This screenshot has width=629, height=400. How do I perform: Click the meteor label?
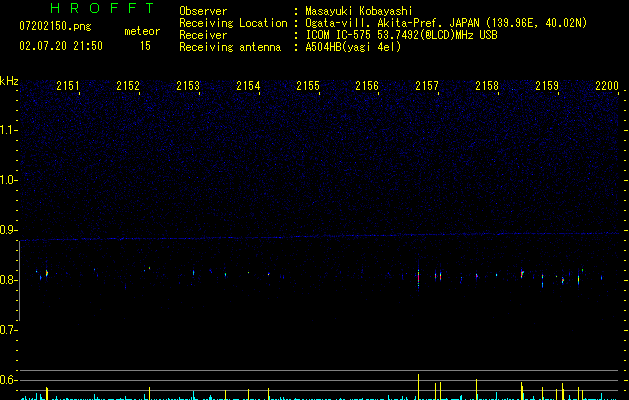click(142, 31)
